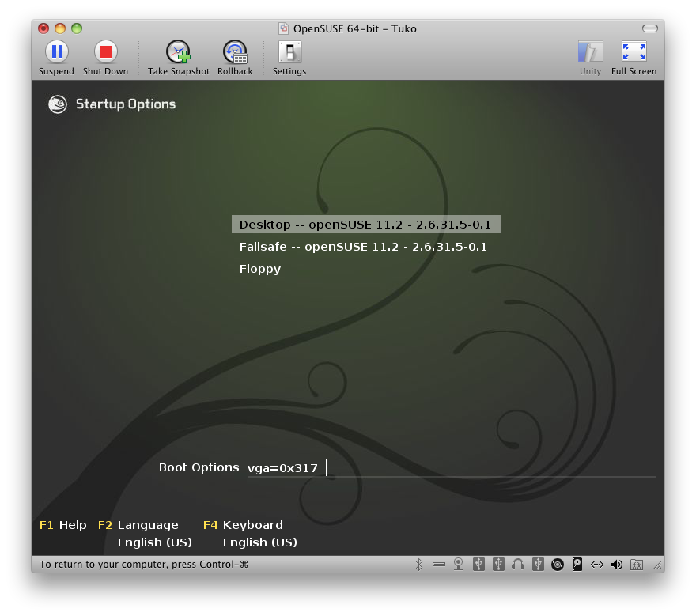The image size is (696, 616).
Task: Click English (US) under Language
Action: click(x=154, y=542)
